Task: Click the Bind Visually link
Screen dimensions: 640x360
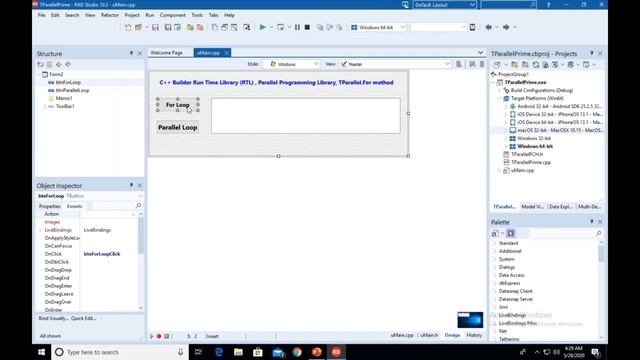Action: pyautogui.click(x=54, y=318)
